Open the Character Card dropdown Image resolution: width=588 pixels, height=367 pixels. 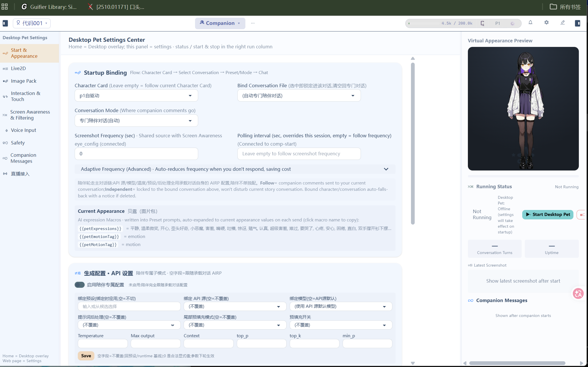[x=136, y=96]
